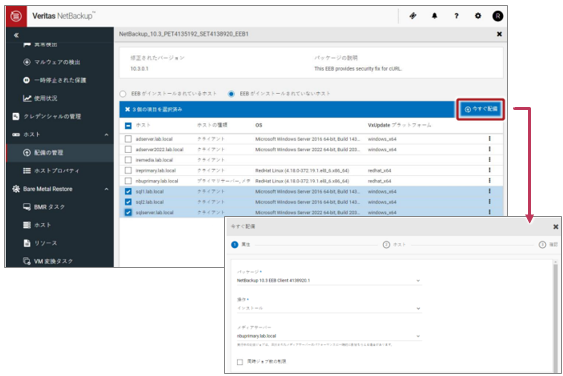Collapse the Bare Metal Restore section

coord(106,189)
